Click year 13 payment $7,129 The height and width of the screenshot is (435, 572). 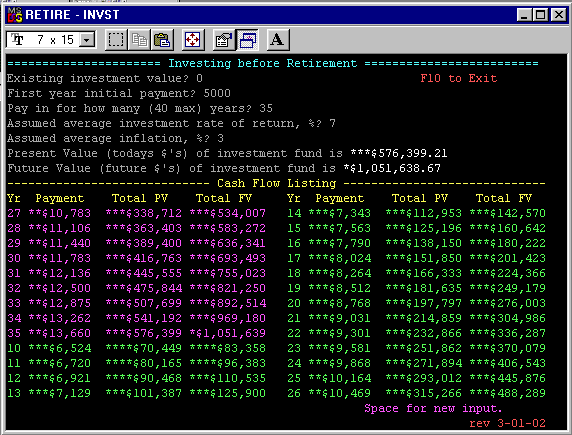pos(59,393)
